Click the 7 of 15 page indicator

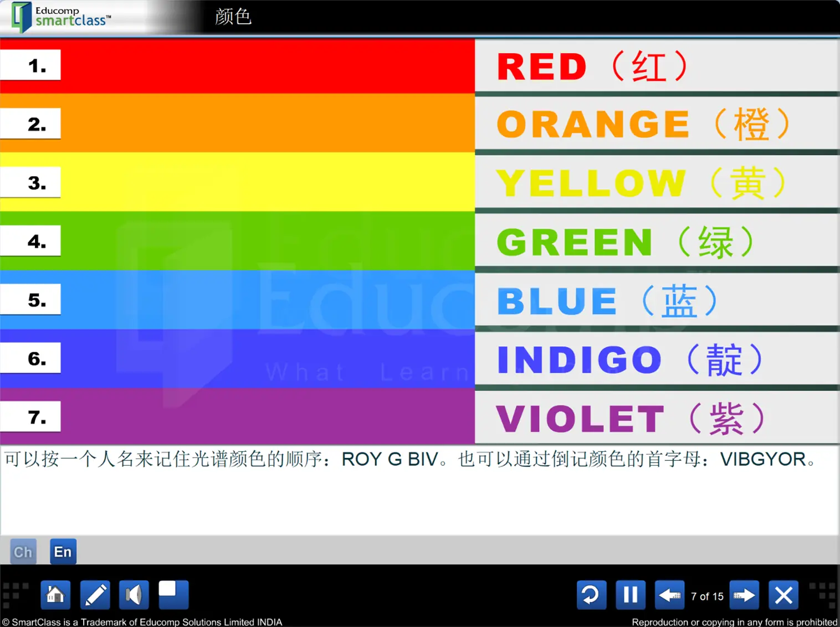coord(707,597)
